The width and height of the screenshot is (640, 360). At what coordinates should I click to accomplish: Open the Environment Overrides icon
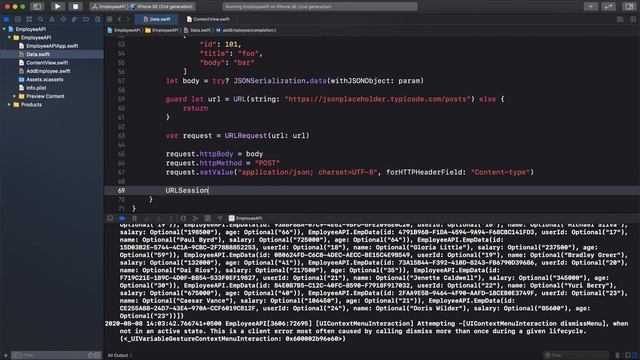(208, 218)
